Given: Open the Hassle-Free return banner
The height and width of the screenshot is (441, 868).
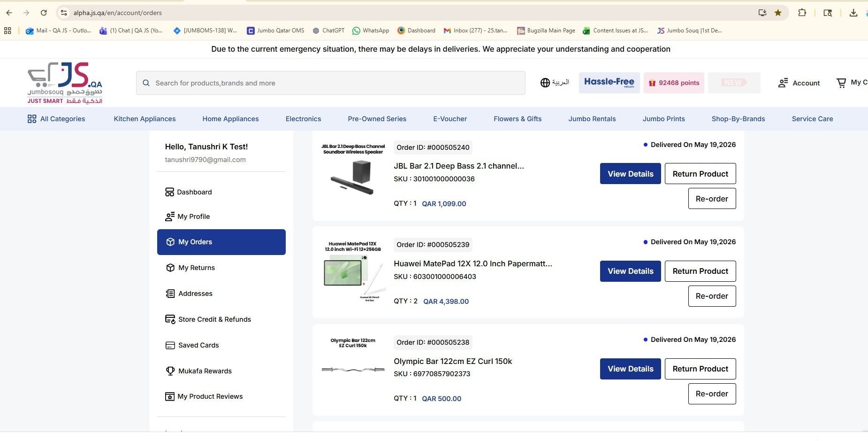Looking at the screenshot, I should 609,83.
